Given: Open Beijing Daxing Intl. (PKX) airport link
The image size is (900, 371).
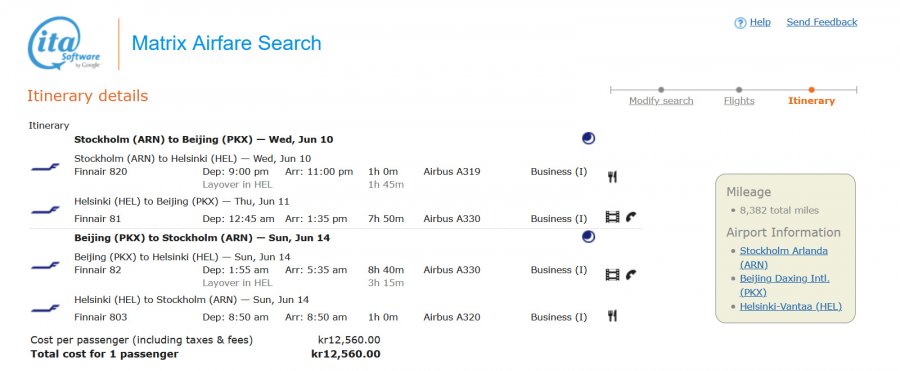Looking at the screenshot, I should [x=784, y=285].
